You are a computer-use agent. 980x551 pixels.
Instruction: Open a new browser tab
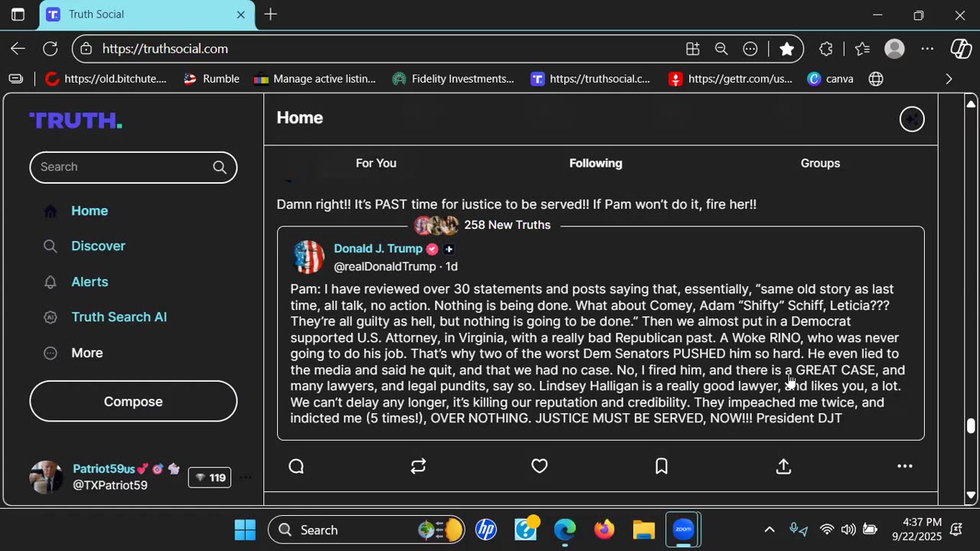[x=270, y=15]
